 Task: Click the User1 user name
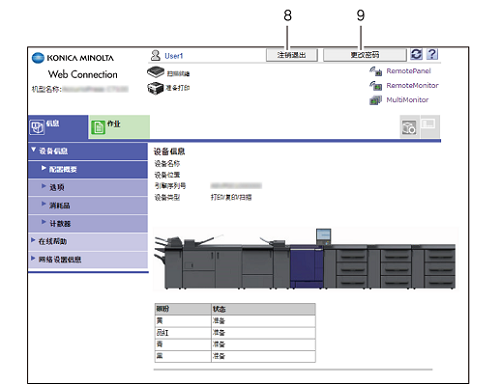174,56
